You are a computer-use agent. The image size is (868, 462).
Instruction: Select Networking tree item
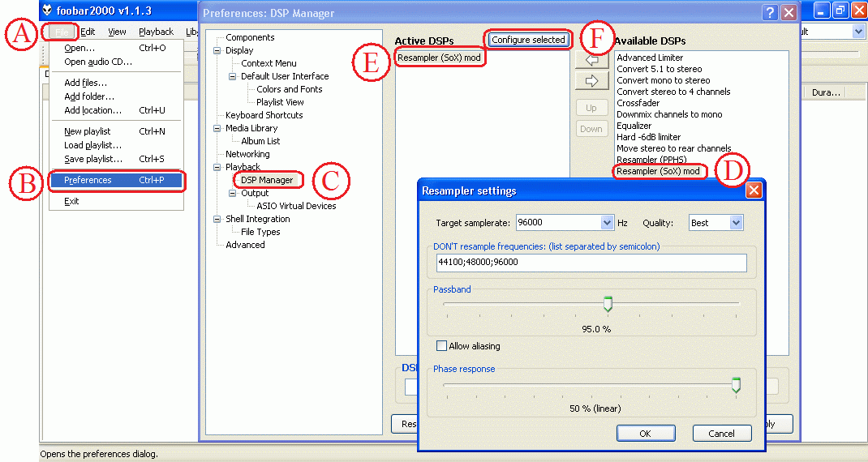pyautogui.click(x=247, y=154)
